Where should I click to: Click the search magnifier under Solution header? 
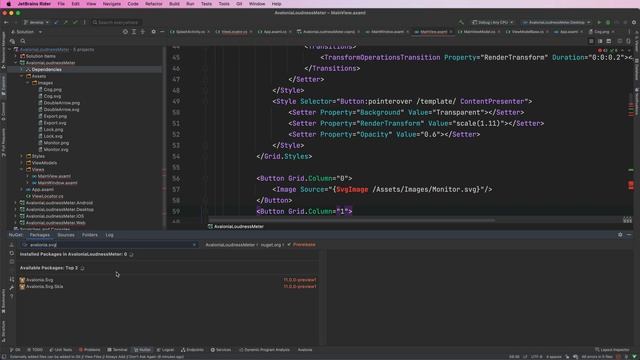tap(23, 41)
